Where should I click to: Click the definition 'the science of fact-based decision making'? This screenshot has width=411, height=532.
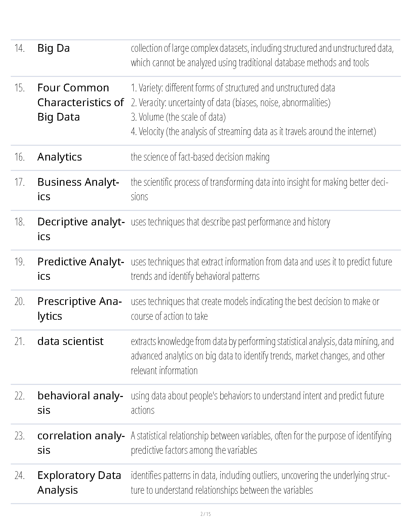tap(200, 157)
